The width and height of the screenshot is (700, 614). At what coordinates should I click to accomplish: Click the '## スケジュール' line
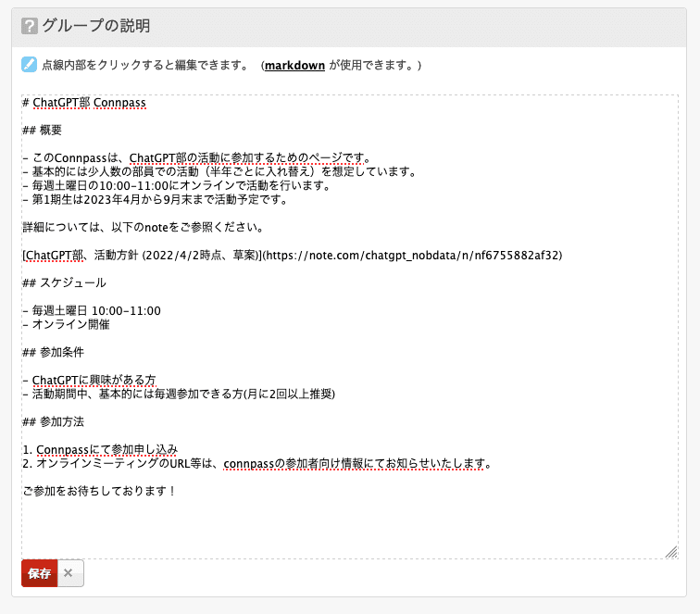pos(64,282)
